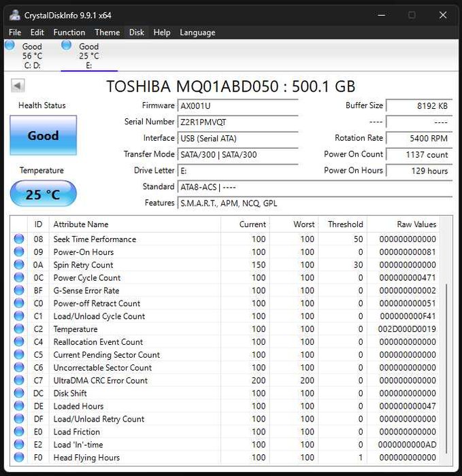The height and width of the screenshot is (476, 462).
Task: Click the Buffer Size value 8192 KB
Action: point(419,105)
